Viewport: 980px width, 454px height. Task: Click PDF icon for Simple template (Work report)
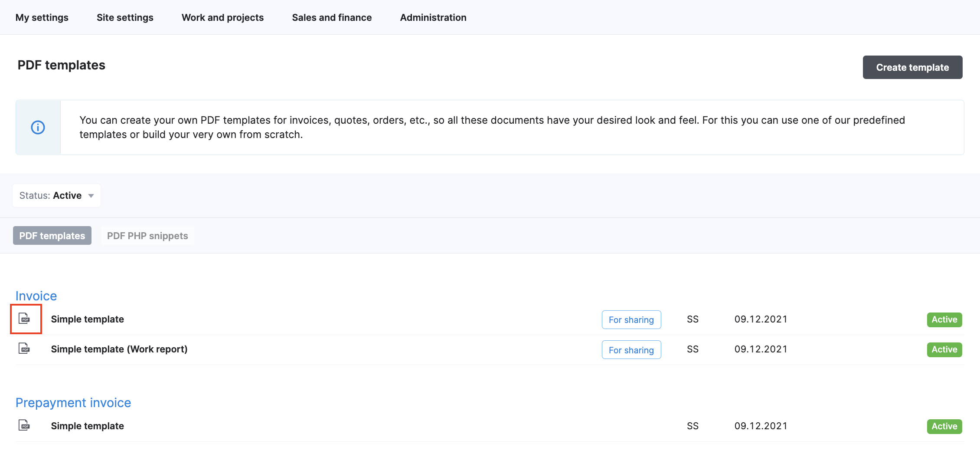[x=24, y=349]
